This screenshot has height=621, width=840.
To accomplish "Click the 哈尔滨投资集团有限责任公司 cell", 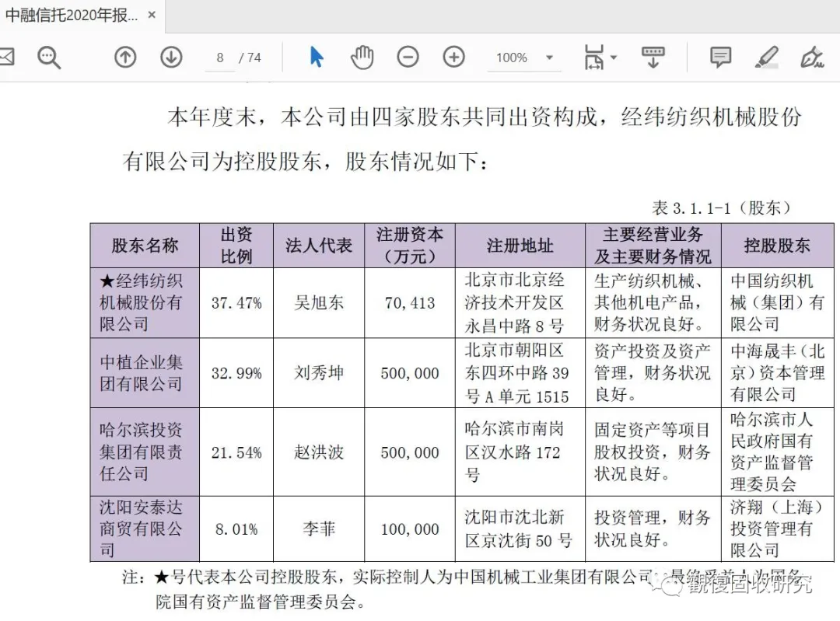I will click(x=145, y=452).
